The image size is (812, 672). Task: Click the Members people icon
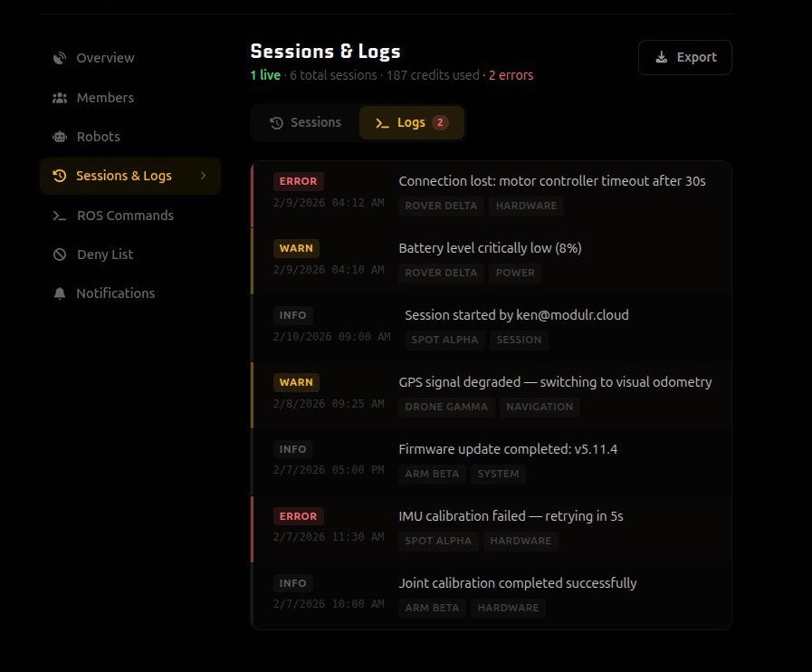60,98
